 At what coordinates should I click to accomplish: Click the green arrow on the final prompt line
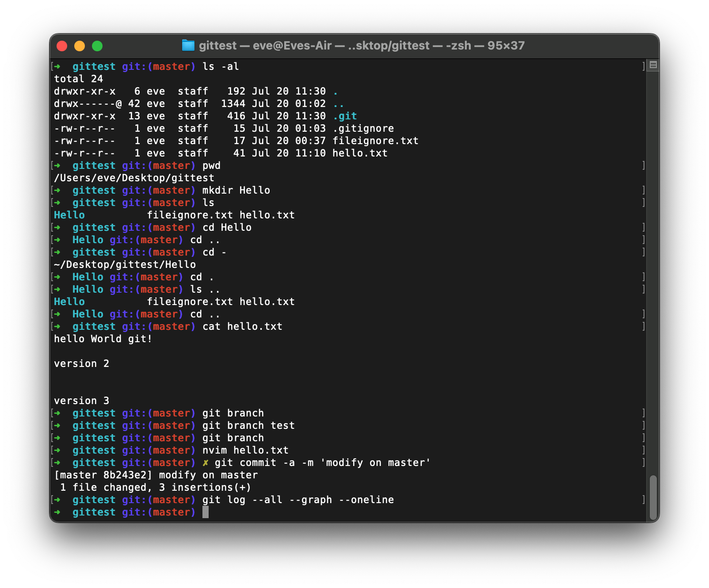pyautogui.click(x=57, y=512)
